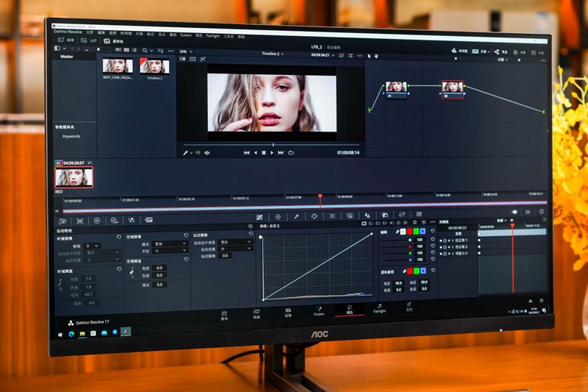Viewport: 588px width, 392px height.
Task: Click the mute volume icon below viewer
Action: tap(207, 152)
